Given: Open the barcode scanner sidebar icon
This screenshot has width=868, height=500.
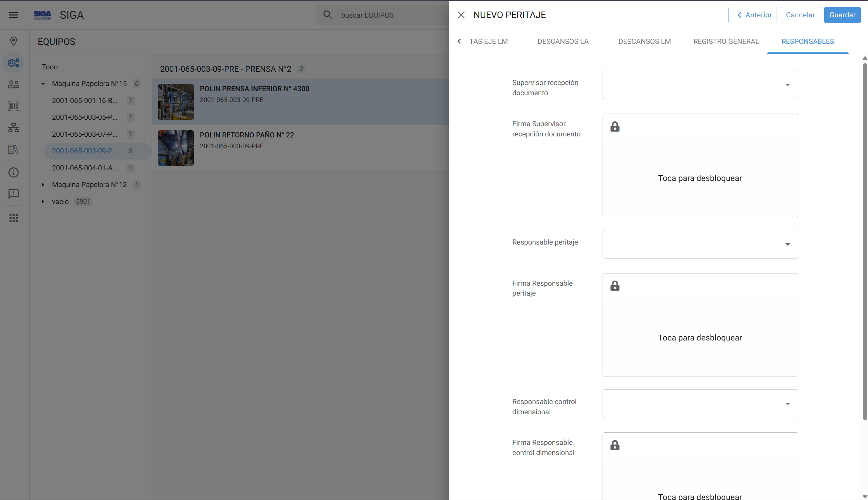Looking at the screenshot, I should pos(14,106).
